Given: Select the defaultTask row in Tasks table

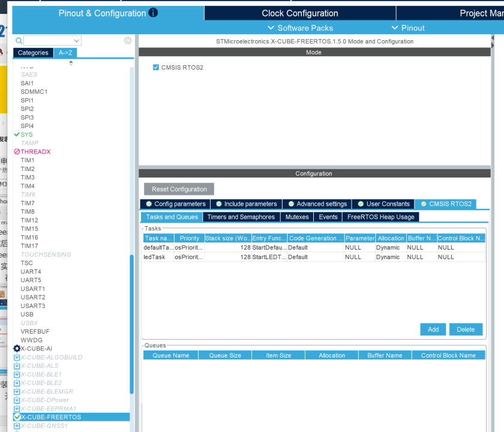Looking at the screenshot, I should click(x=314, y=247).
